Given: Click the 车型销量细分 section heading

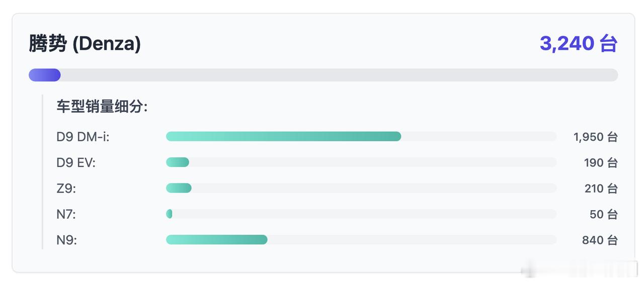Looking at the screenshot, I should [102, 107].
